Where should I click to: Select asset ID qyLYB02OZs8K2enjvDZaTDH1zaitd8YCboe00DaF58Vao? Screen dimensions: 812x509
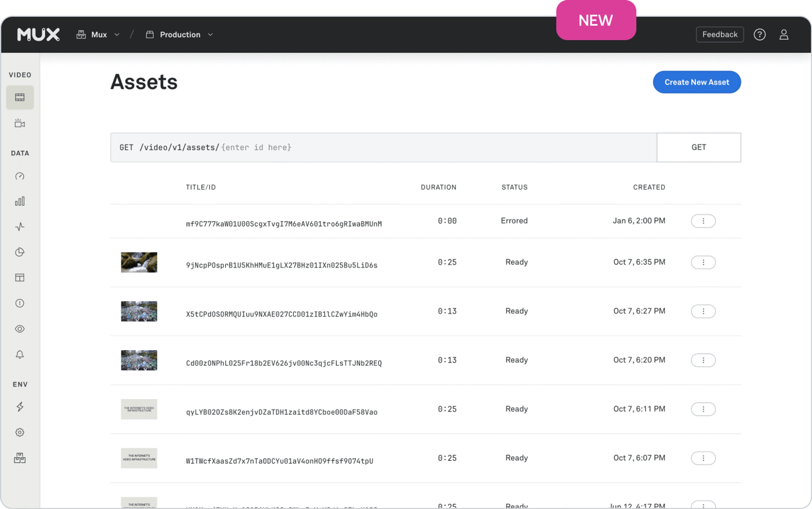click(x=282, y=412)
